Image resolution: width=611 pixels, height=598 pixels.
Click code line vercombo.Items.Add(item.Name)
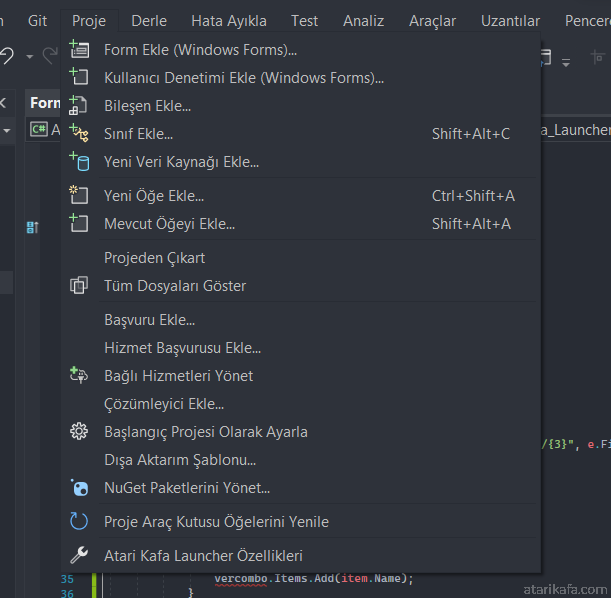314,579
